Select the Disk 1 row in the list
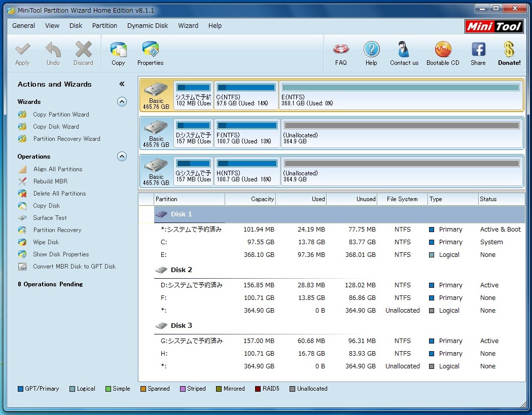Image resolution: width=532 pixels, height=415 pixels. tap(339, 214)
